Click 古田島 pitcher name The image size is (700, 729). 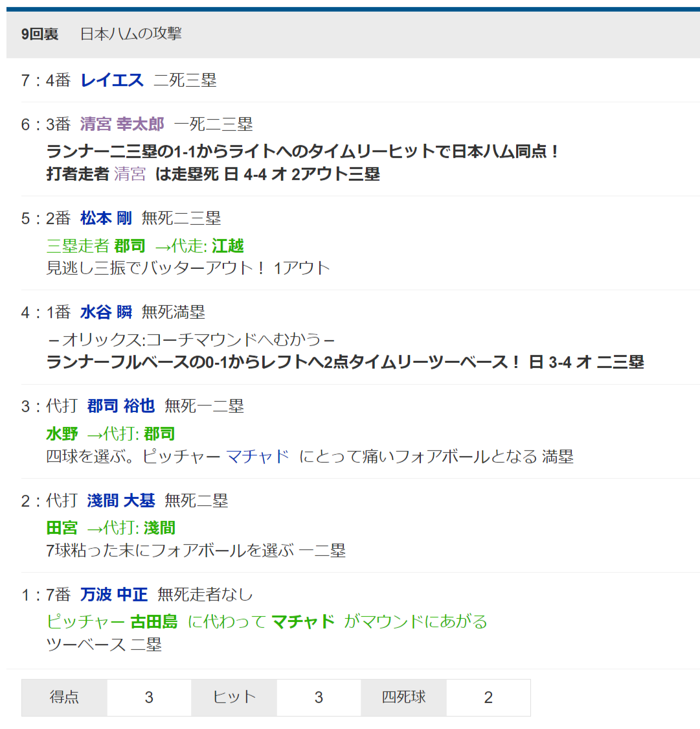153,621
